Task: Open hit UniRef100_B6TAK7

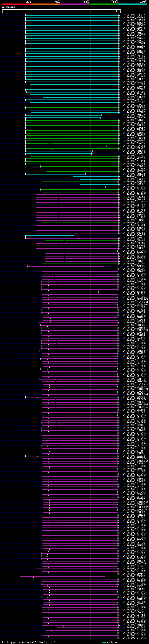Action: [133, 102]
